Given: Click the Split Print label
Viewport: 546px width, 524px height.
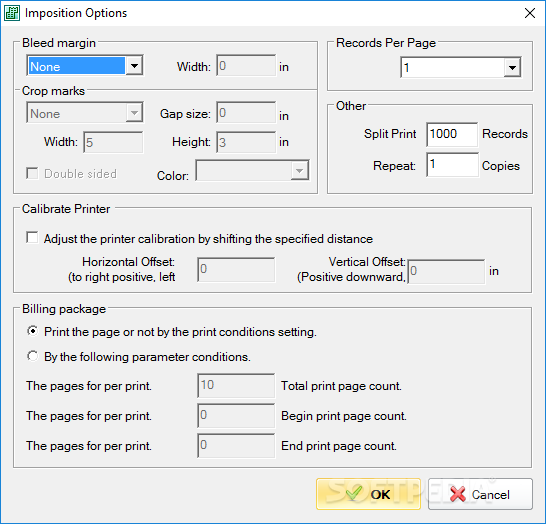Looking at the screenshot, I should pos(390,134).
